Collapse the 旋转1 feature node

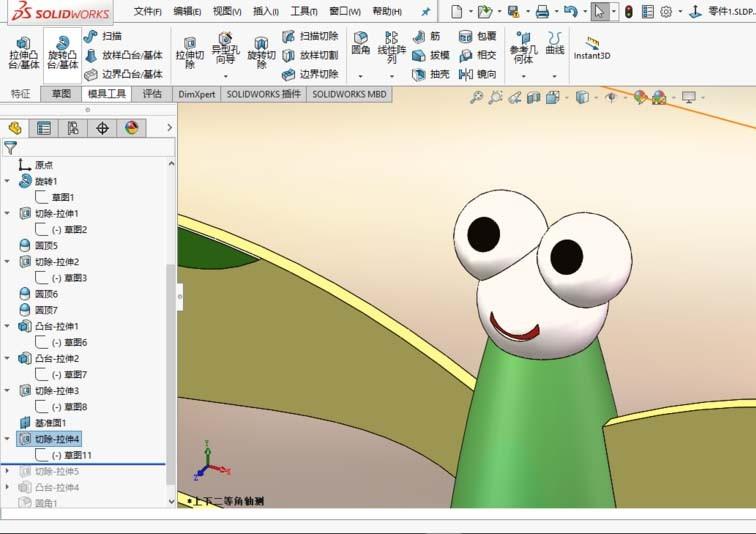7,181
